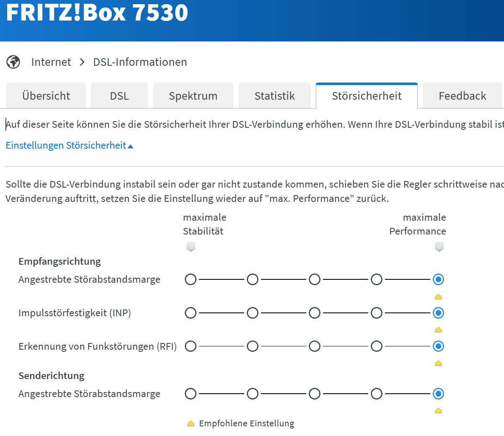Viewport: 504px width, 436px height.
Task: Set RFI detection to maximale Stabilität
Action: (191, 346)
